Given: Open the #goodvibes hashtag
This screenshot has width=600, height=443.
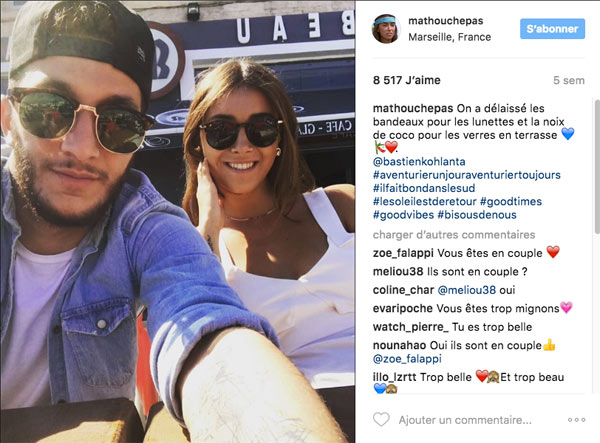Looking at the screenshot, I should [x=403, y=215].
